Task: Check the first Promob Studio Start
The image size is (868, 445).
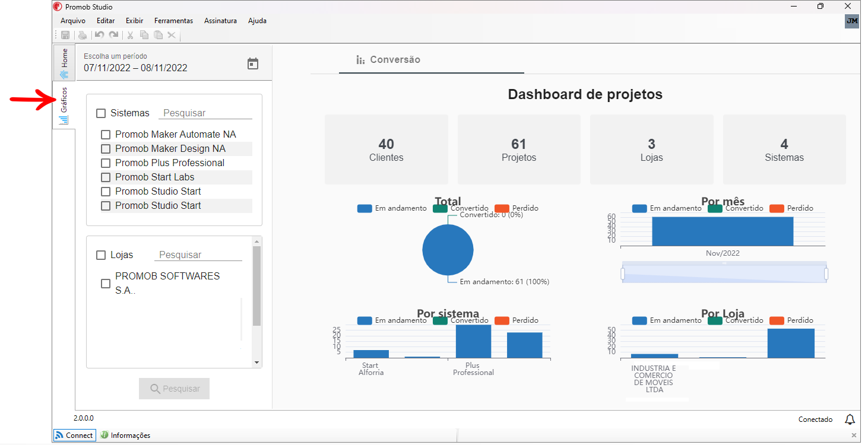Action: pyautogui.click(x=106, y=192)
